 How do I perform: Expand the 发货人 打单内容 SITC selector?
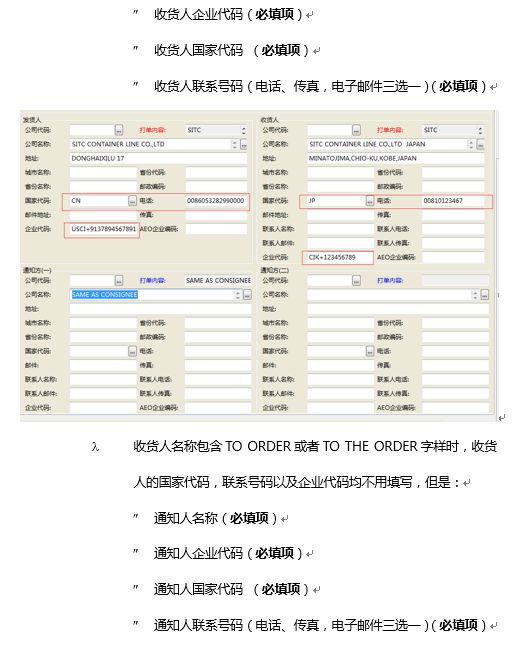(x=244, y=130)
